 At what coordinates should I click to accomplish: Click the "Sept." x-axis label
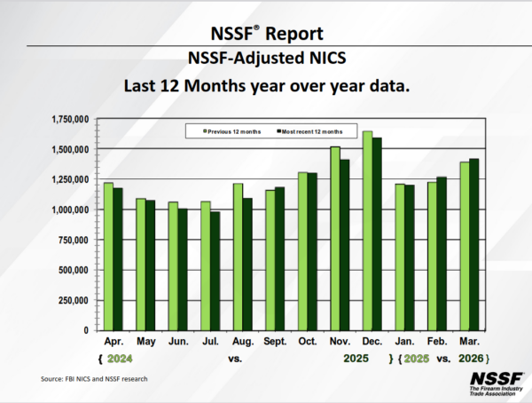(275, 341)
